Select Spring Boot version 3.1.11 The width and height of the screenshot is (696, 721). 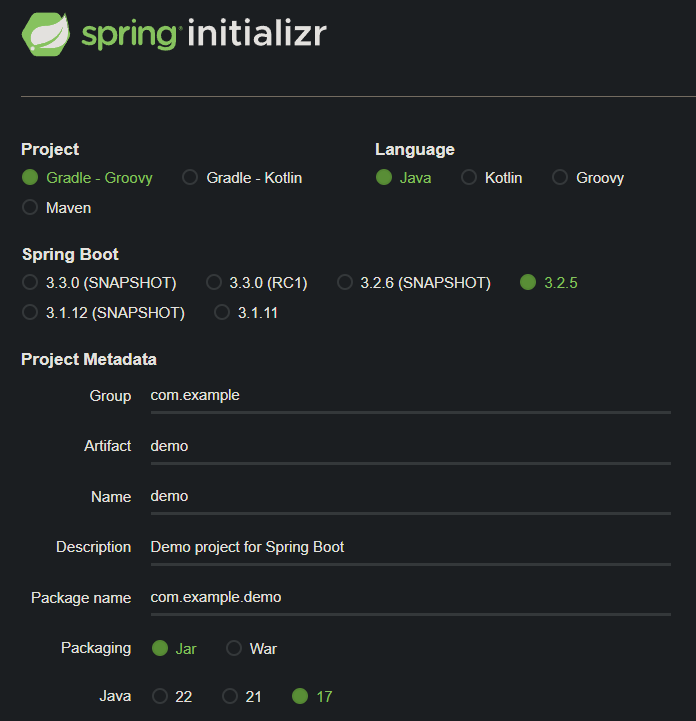[x=222, y=313]
